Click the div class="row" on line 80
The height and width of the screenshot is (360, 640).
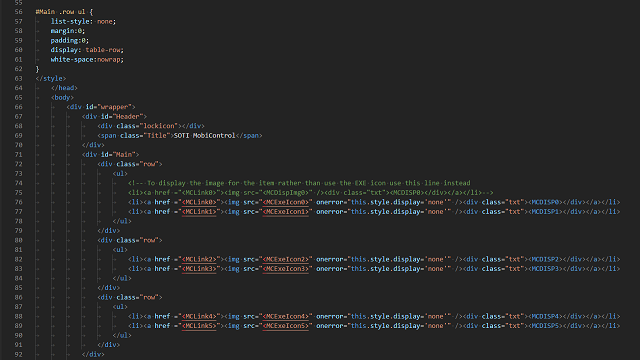[130, 240]
